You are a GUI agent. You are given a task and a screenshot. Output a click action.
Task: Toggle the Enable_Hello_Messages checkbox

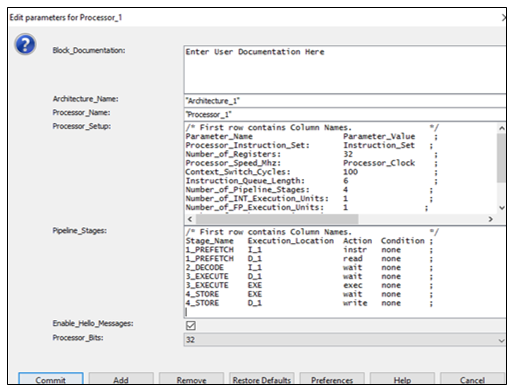pos(191,325)
